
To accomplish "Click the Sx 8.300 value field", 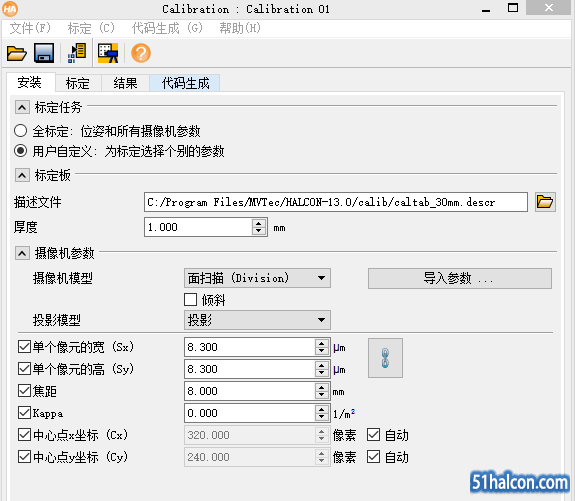I will pyautogui.click(x=249, y=347).
